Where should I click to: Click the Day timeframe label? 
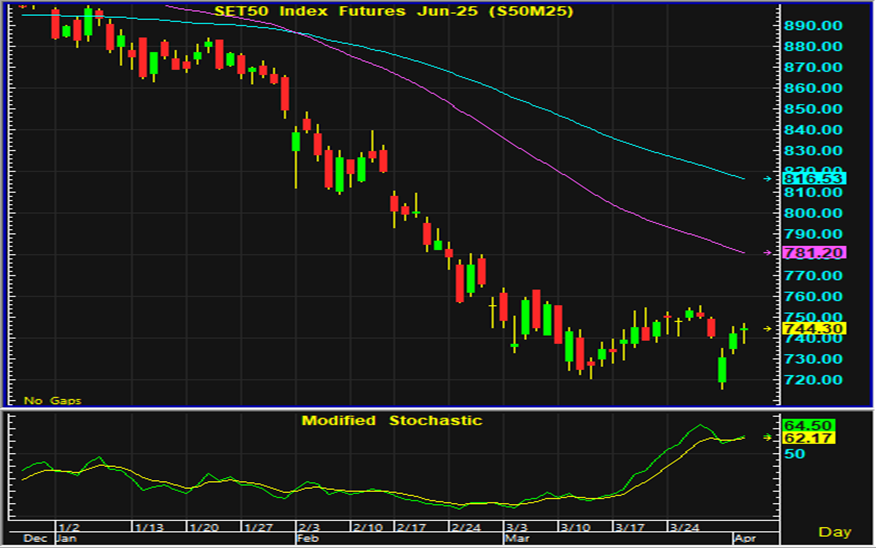coord(835,532)
